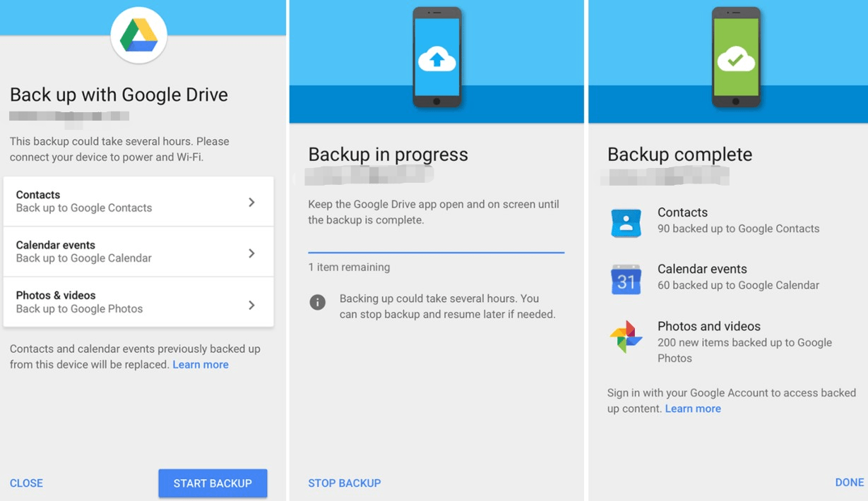Tap the CLOSE button

coord(26,483)
